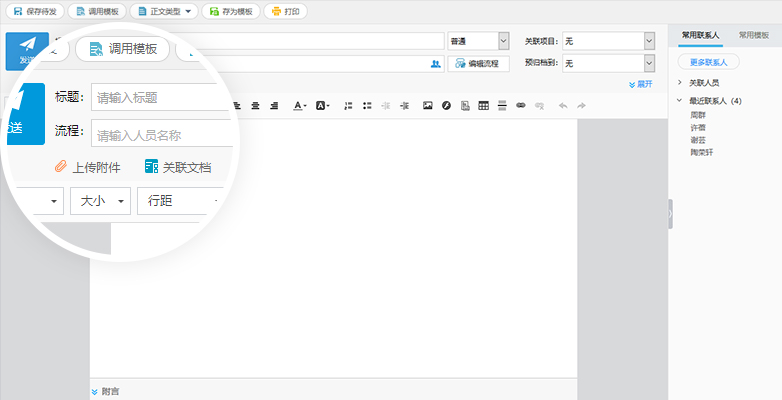Apply numbered list formatting

coord(348,105)
